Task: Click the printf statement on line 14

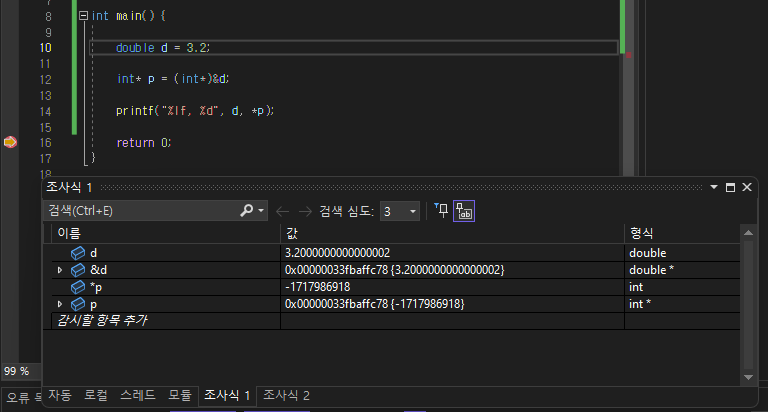Action: tap(195, 111)
